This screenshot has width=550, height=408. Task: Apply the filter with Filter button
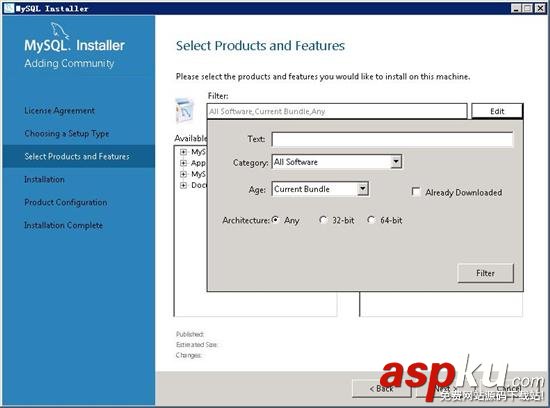(x=485, y=273)
